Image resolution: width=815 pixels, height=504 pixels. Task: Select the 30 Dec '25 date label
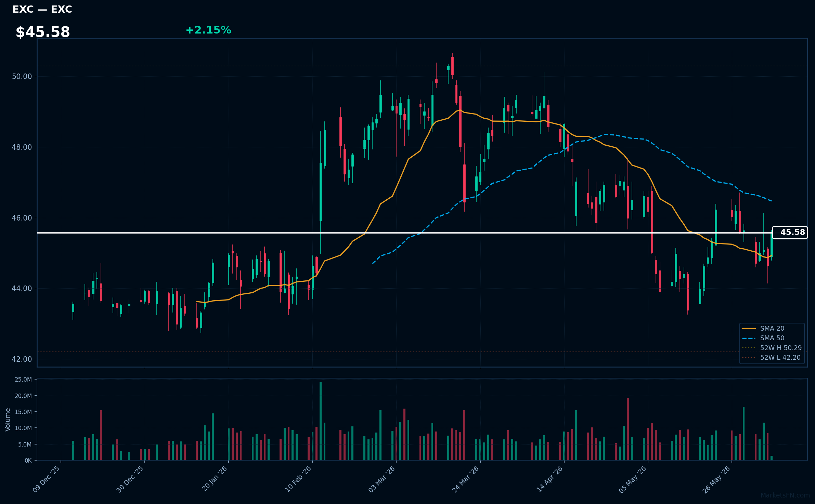(x=130, y=479)
